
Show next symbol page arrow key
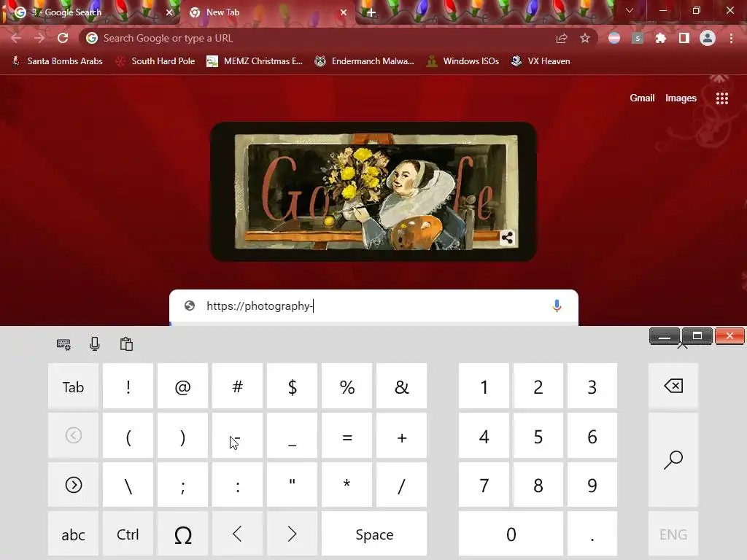[74, 485]
